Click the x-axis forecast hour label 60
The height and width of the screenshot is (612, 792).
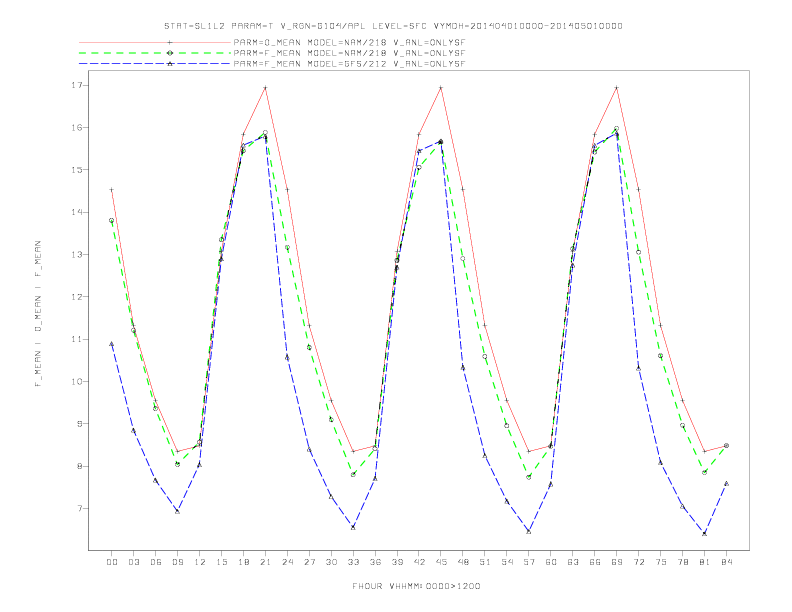coord(551,562)
